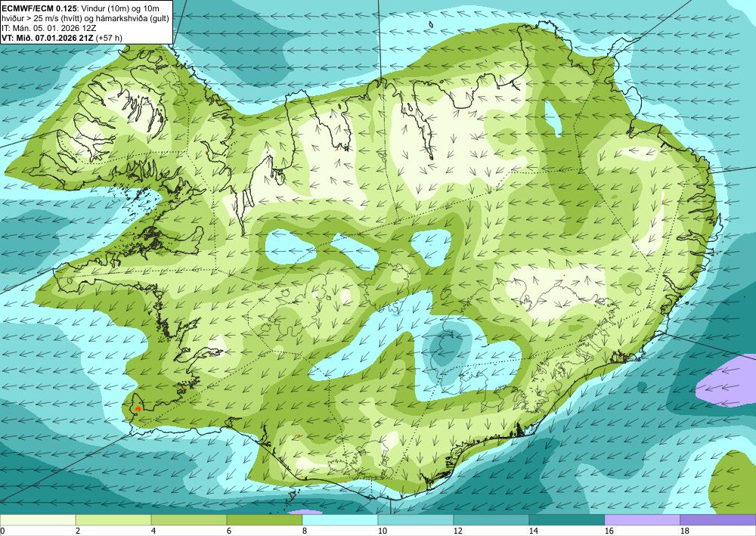The height and width of the screenshot is (536, 756).
Task: Click the 12–14 m/s teal legend swatch
Action: click(x=491, y=519)
